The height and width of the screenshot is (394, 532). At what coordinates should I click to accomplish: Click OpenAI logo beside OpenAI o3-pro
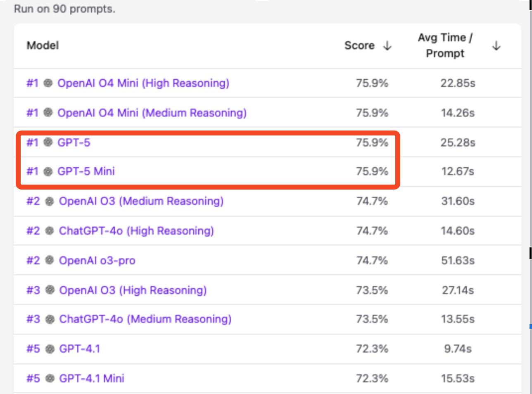click(x=50, y=260)
